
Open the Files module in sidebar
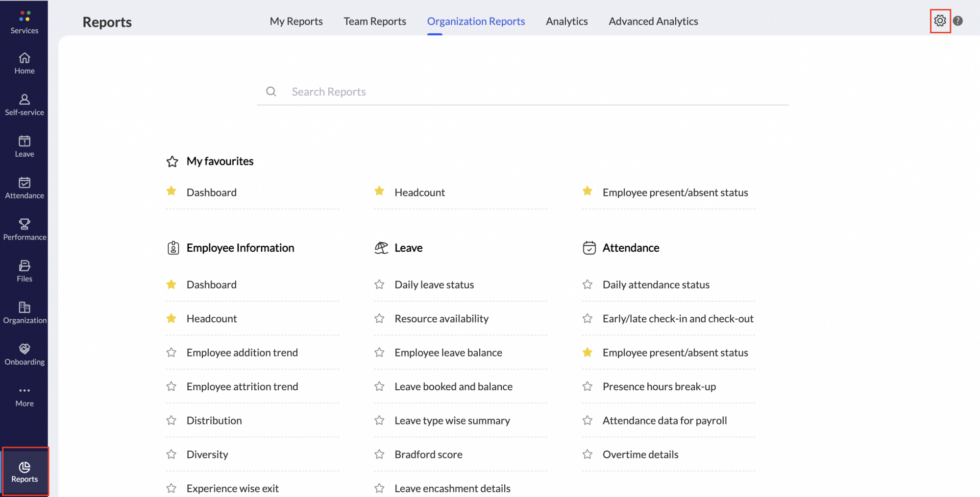(24, 272)
